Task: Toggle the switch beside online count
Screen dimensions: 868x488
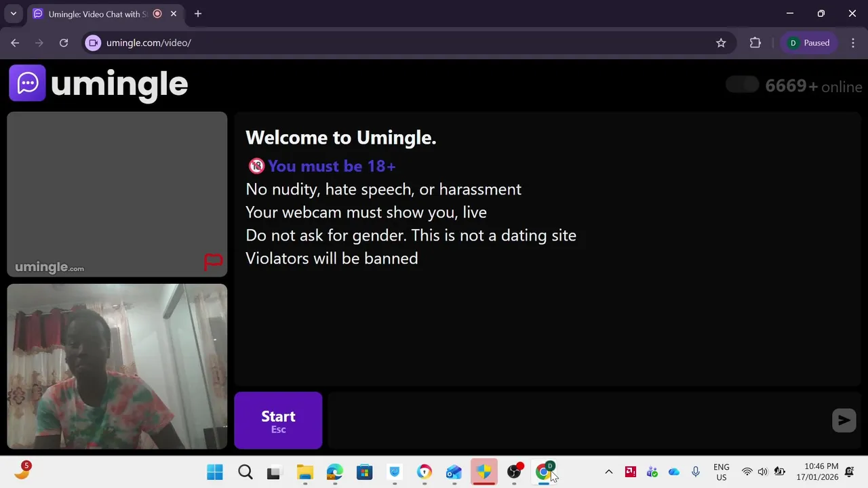Action: [x=742, y=85]
